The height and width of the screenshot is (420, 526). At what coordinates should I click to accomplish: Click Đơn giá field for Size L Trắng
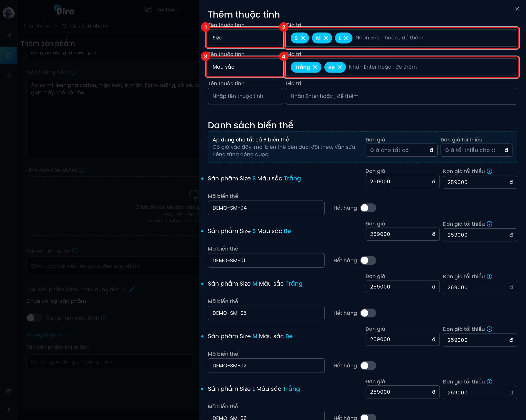(402, 392)
